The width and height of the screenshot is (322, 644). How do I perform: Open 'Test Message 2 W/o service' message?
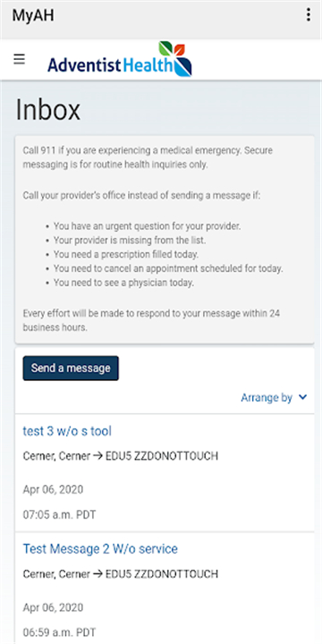(100, 548)
